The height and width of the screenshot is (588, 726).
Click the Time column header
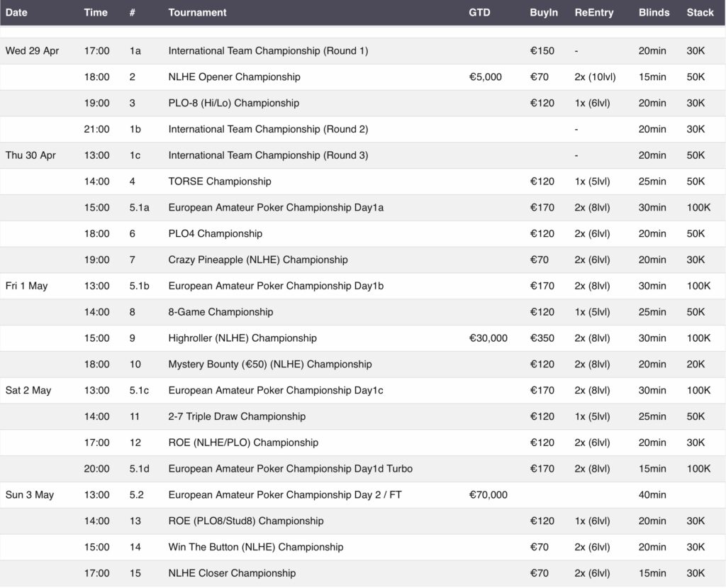pyautogui.click(x=96, y=12)
